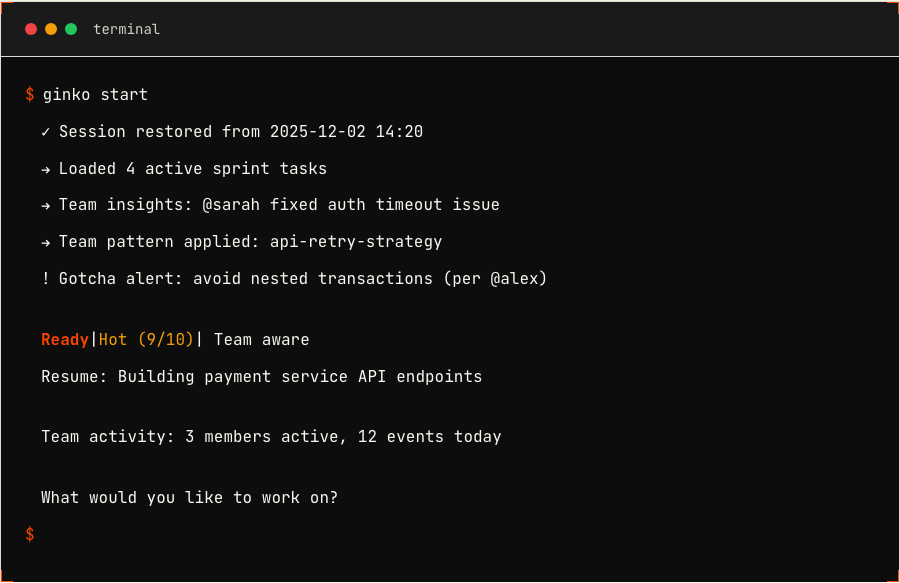This screenshot has width=900, height=583.
Task: Click the terminal title label
Action: pyautogui.click(x=126, y=29)
